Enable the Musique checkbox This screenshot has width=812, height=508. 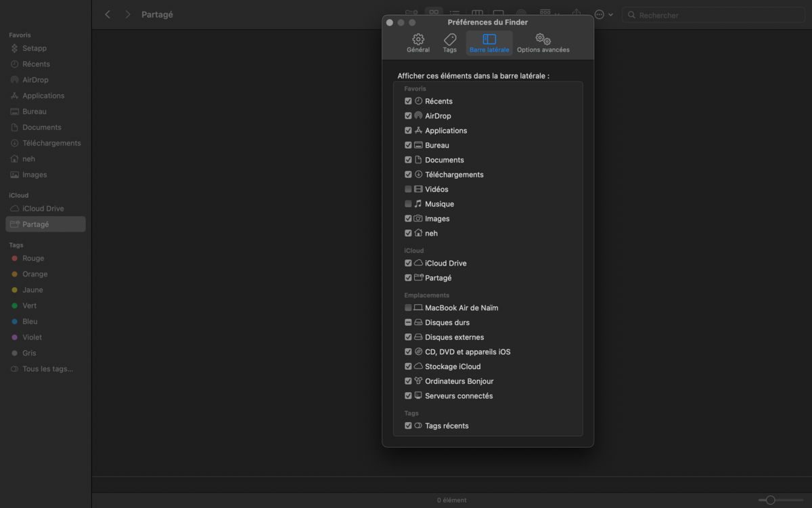pos(408,204)
